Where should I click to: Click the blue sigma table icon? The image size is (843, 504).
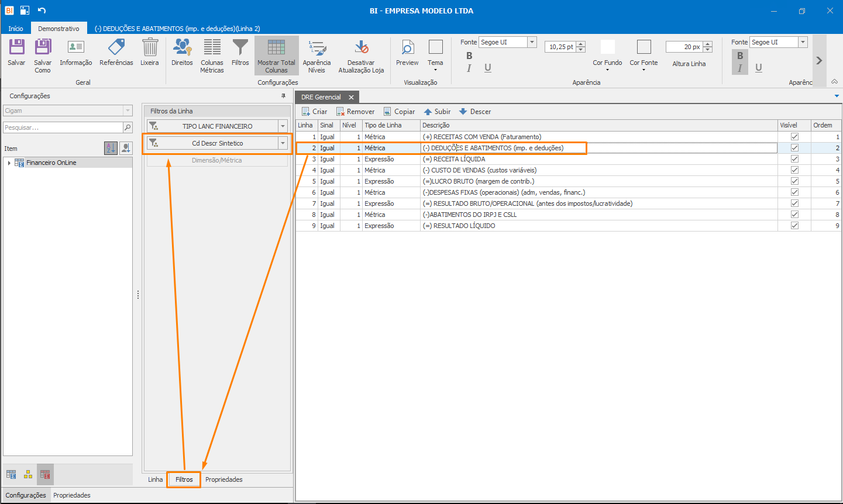[x=11, y=475]
